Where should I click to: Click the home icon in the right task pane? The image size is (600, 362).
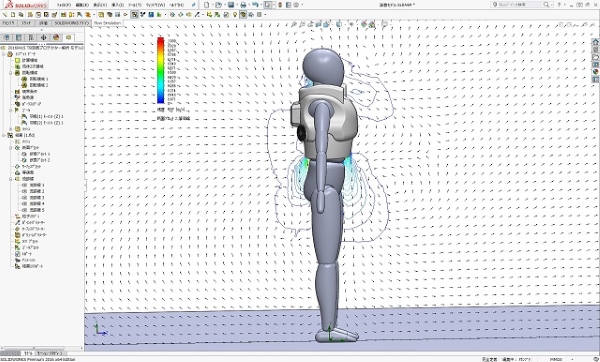point(595,42)
